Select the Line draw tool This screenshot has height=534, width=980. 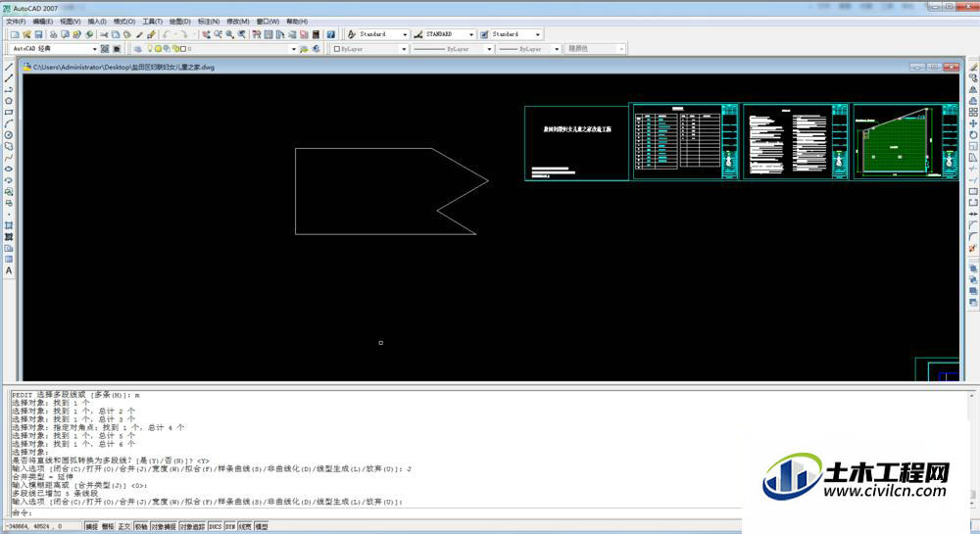pos(9,67)
